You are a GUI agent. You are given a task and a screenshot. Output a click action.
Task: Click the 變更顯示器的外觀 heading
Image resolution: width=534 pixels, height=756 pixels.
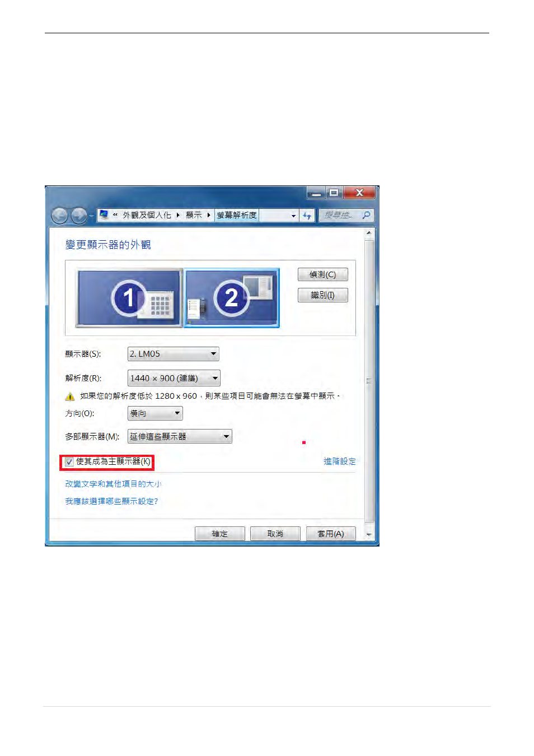[108, 245]
